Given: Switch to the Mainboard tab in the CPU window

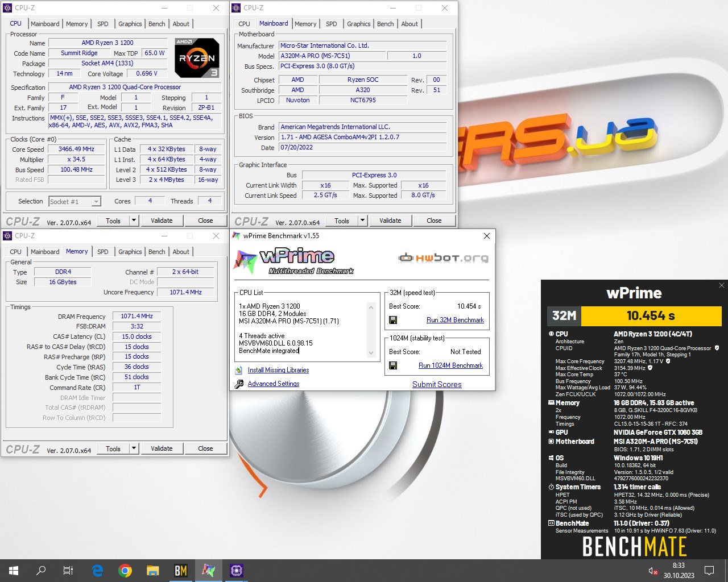Looking at the screenshot, I should tap(45, 24).
